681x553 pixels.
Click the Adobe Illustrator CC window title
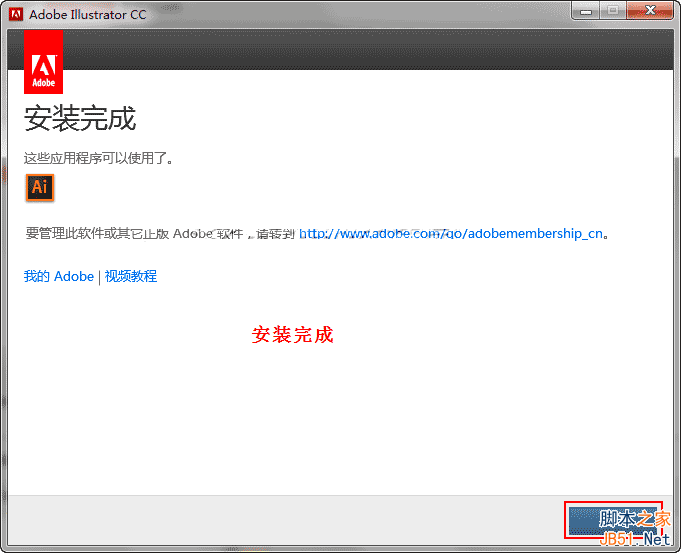pyautogui.click(x=88, y=14)
